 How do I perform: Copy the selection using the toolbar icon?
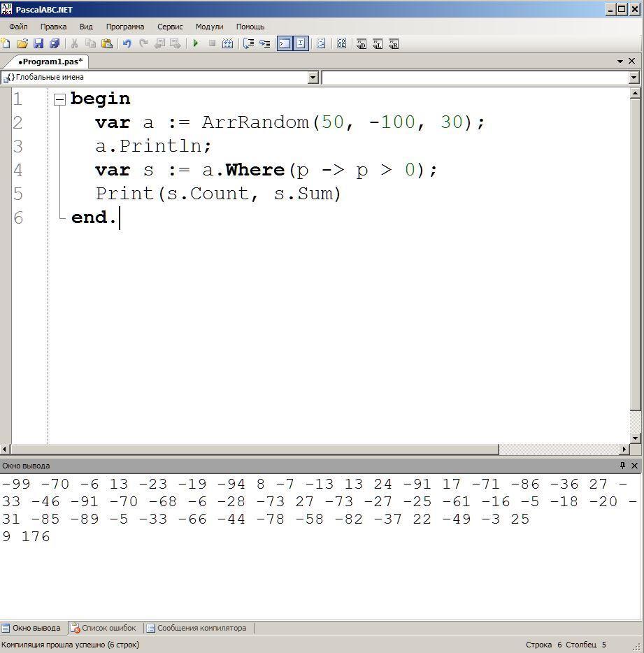90,43
